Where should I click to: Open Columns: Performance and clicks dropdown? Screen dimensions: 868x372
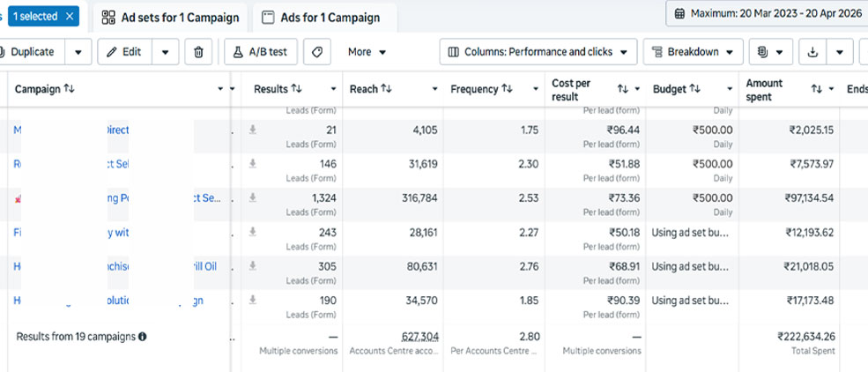538,52
